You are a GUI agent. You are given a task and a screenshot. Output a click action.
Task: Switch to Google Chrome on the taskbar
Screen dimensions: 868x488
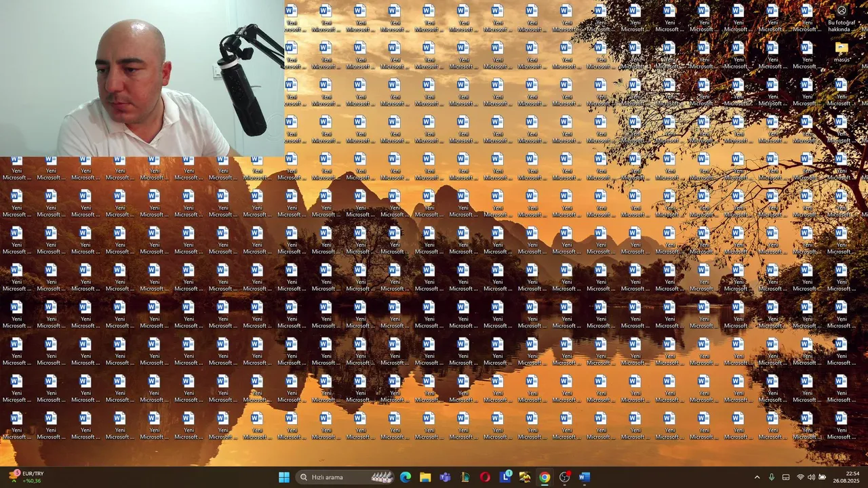coord(545,477)
